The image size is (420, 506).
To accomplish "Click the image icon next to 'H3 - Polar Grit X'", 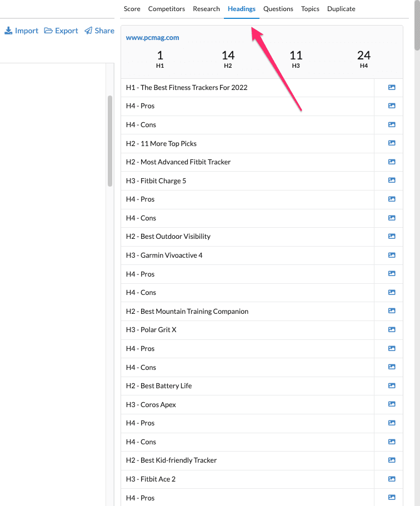I will point(391,329).
